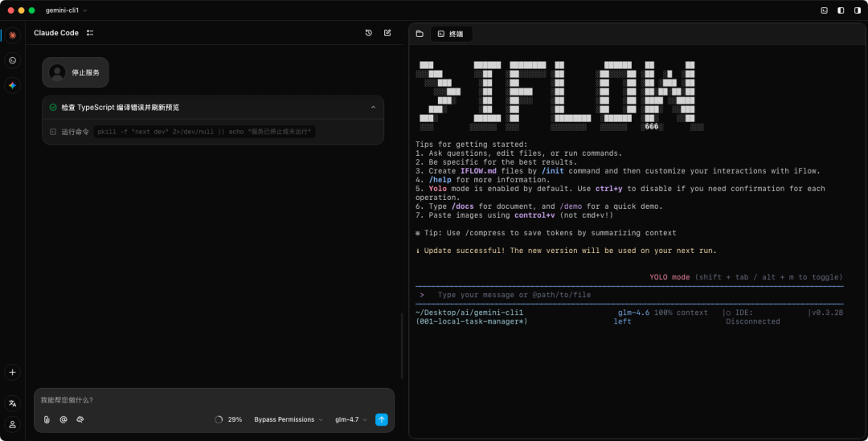868x441 pixels.
Task: Attach a file using the paperclip icon
Action: point(47,419)
